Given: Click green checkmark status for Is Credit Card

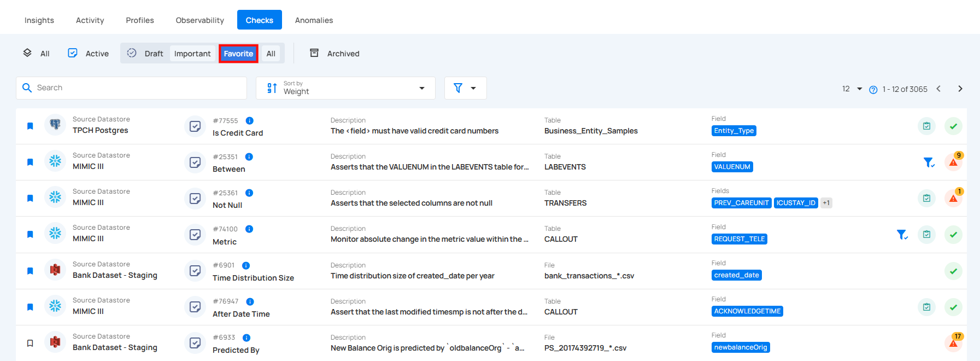Looking at the screenshot, I should pos(953,126).
